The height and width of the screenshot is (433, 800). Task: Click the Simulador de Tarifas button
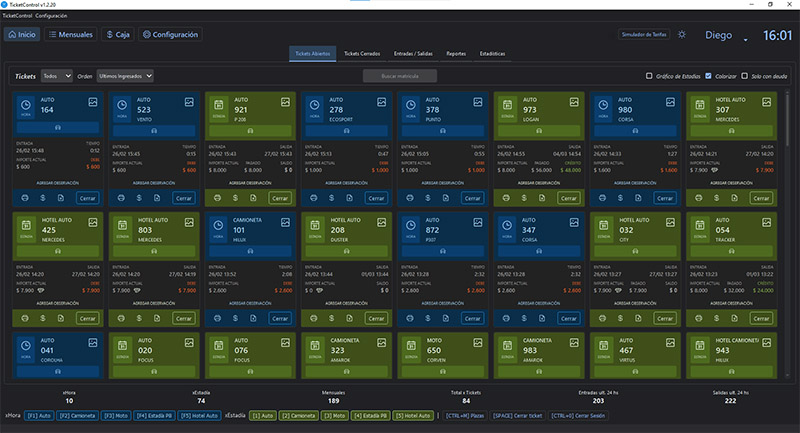tap(645, 35)
